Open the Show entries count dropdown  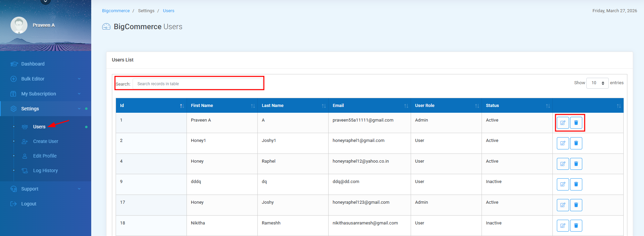[x=598, y=83]
